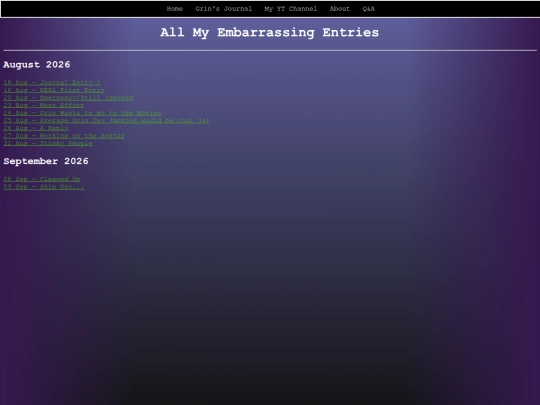Open 31 Aug Stinky People entry
Viewport: 540px width, 405px height.
48,143
